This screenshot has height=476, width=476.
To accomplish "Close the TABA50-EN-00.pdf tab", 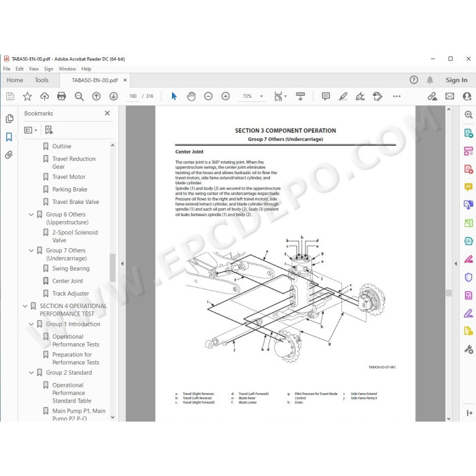I will [125, 80].
